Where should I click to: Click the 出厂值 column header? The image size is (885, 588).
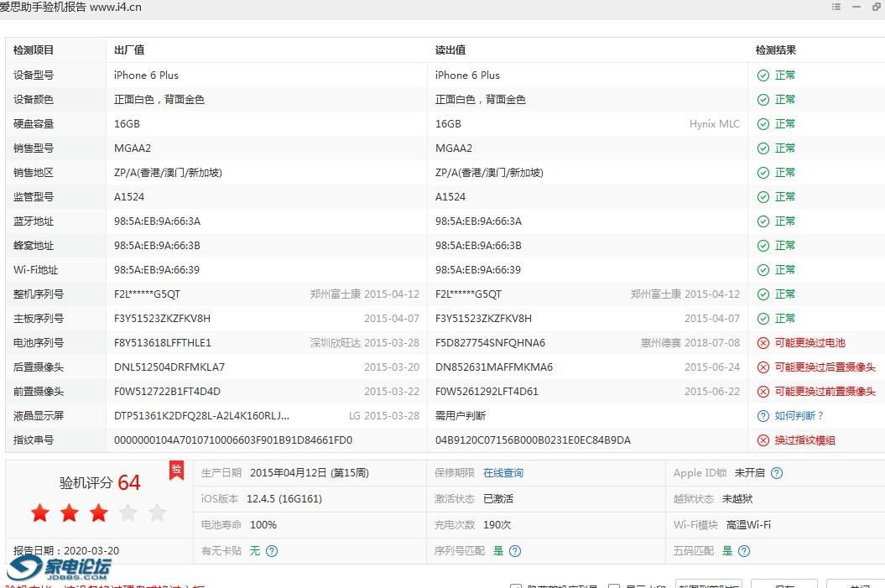tap(129, 50)
